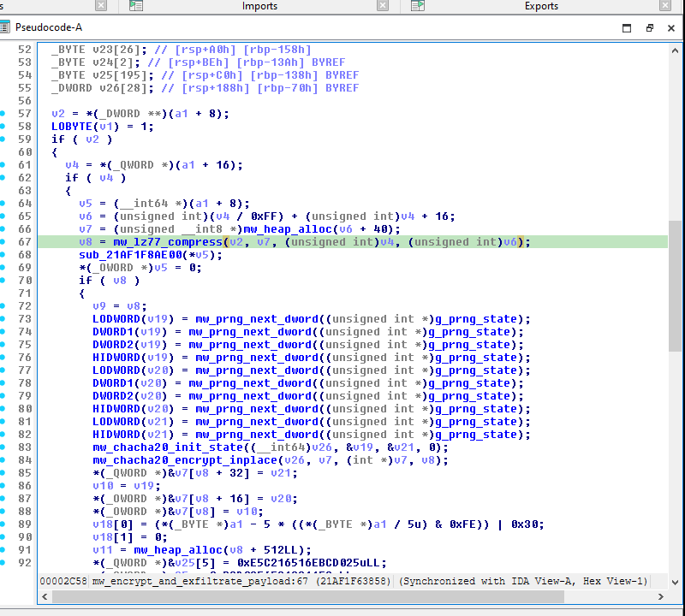Switch to the Exports tab
The image size is (685, 616).
pyautogui.click(x=539, y=7)
